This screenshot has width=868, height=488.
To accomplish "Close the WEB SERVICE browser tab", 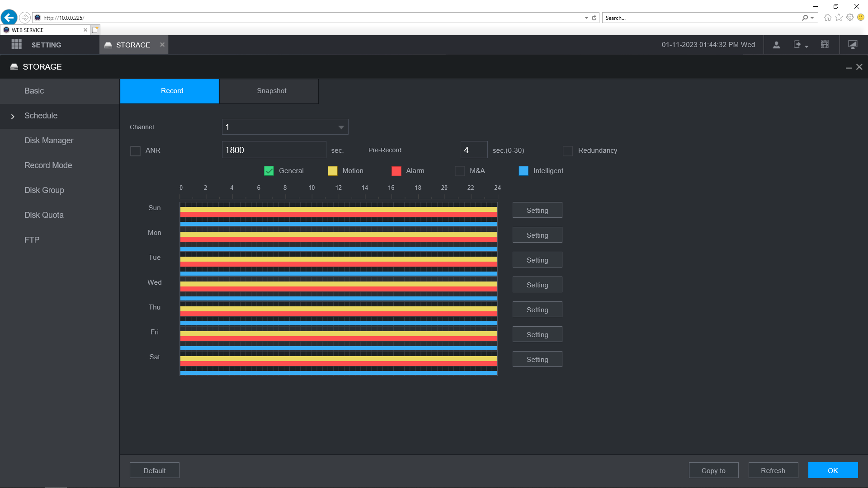I will point(85,30).
